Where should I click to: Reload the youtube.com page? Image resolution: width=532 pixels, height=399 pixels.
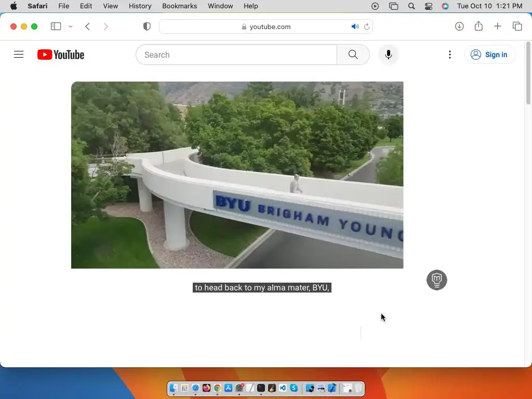point(367,26)
